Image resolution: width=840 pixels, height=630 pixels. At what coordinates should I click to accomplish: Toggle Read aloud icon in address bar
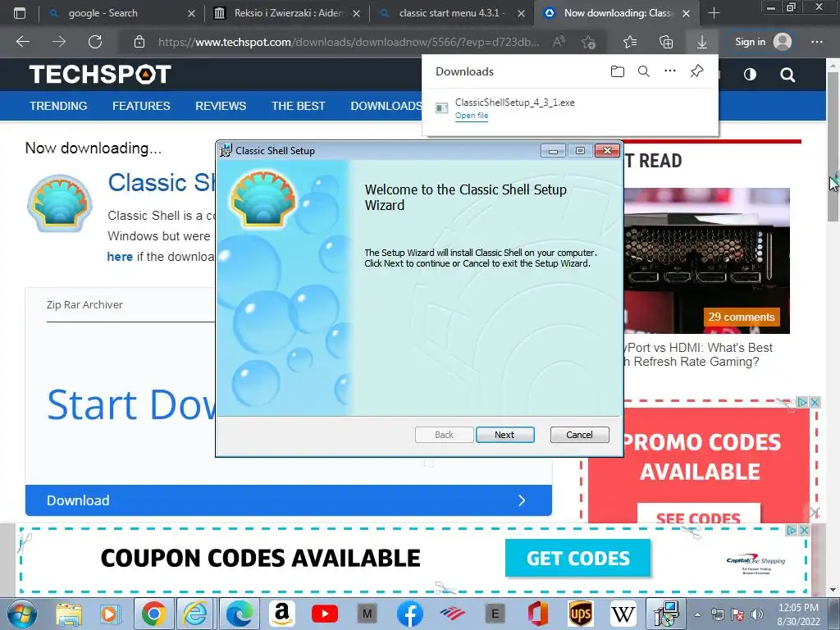559,41
